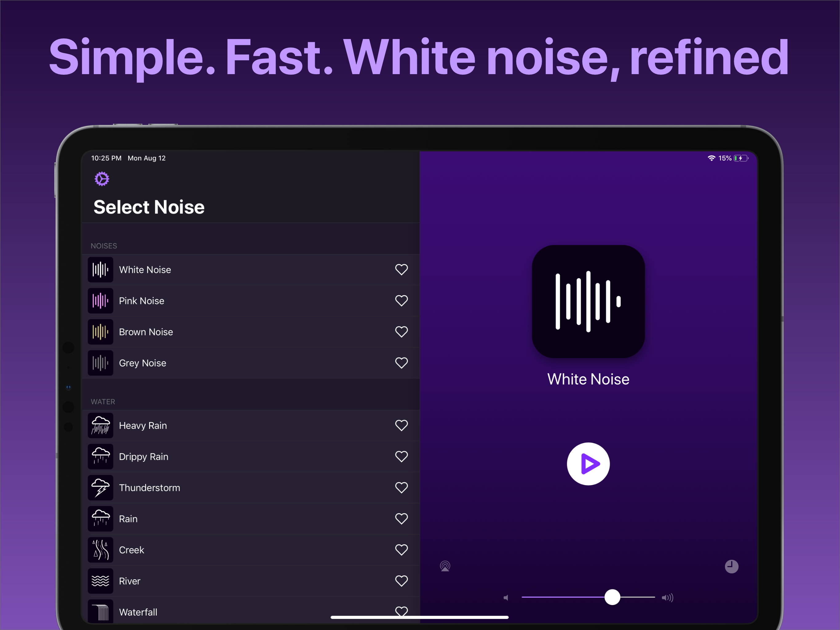Select the Thunderstorm lightning icon
Image resolution: width=840 pixels, height=630 pixels.
point(100,488)
